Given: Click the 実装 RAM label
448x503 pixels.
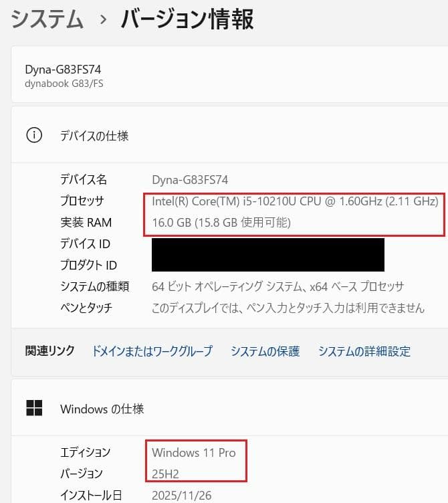Looking at the screenshot, I should pos(86,222).
